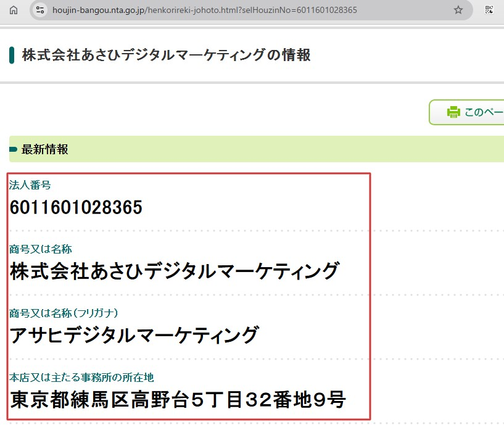504x430 pixels.
Task: Open the site information icon in the address bar
Action: coord(39,10)
